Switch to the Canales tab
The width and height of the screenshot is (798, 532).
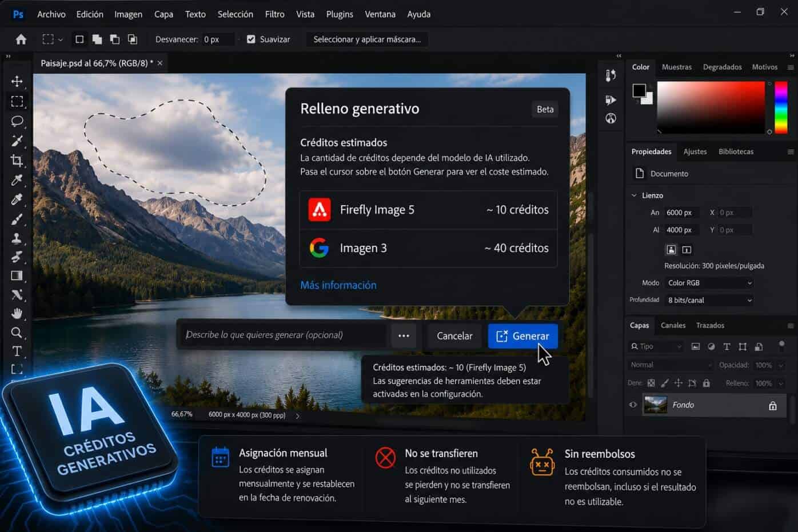pos(673,325)
